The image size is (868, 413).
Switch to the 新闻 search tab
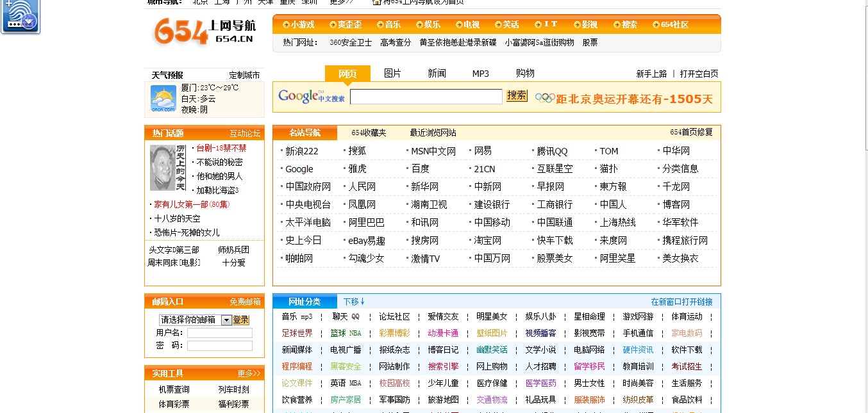(437, 74)
